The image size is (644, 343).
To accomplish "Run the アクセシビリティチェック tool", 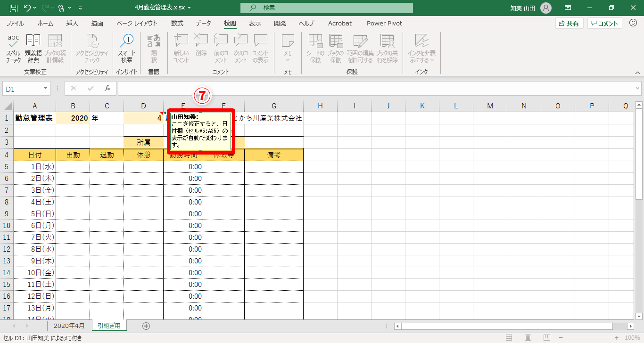I will click(x=92, y=49).
